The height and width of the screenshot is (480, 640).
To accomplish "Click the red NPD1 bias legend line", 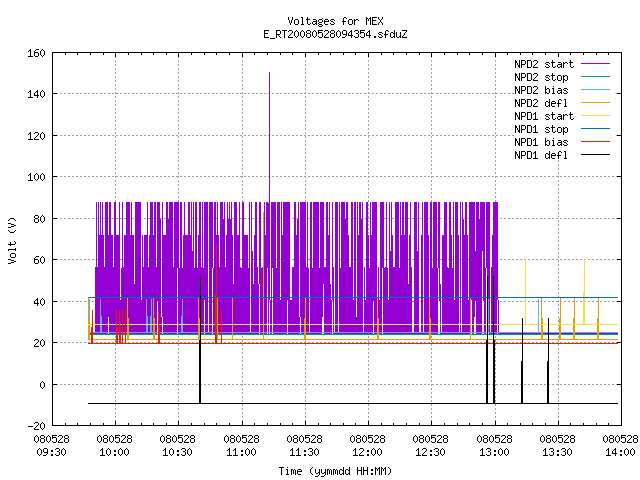I will (595, 142).
